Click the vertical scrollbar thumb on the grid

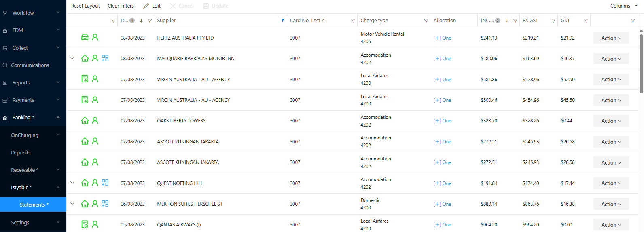coord(641,64)
